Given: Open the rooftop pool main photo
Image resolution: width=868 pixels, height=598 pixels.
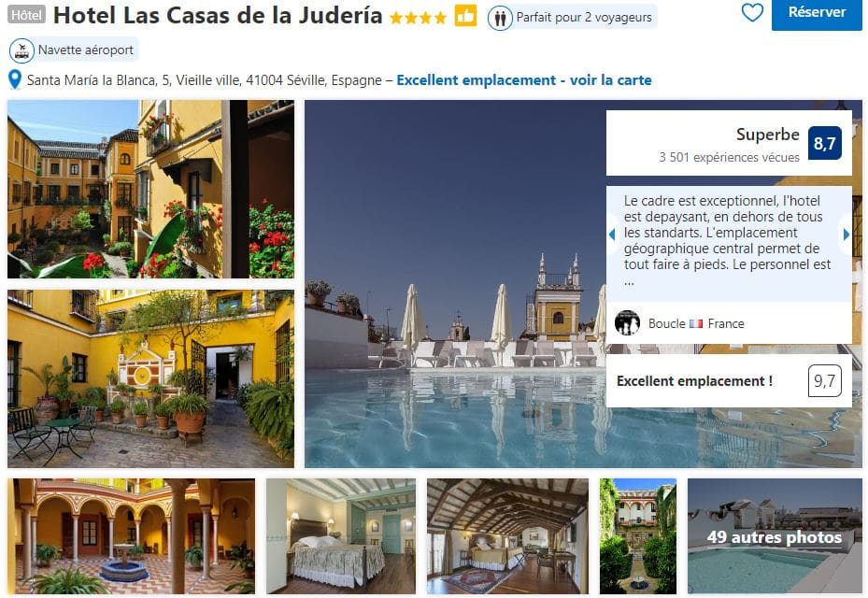Looking at the screenshot, I should [x=455, y=283].
